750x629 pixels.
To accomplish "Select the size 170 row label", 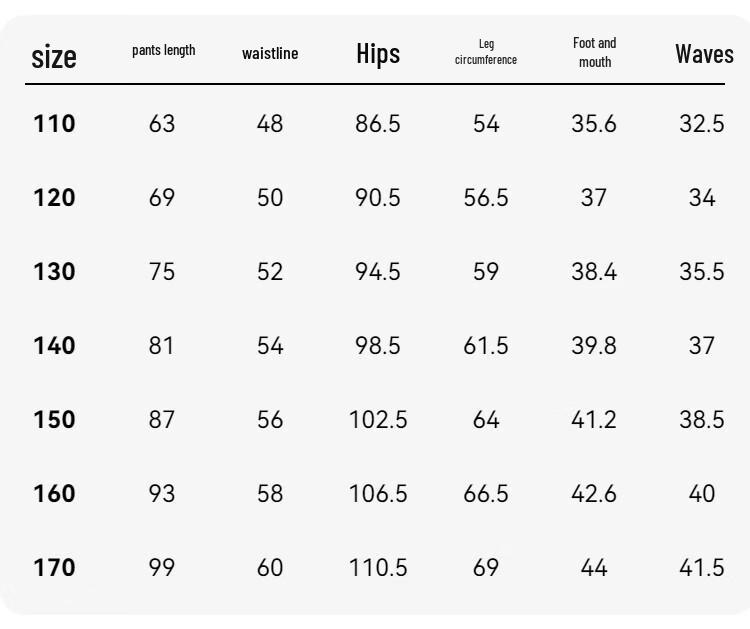I will point(54,568).
